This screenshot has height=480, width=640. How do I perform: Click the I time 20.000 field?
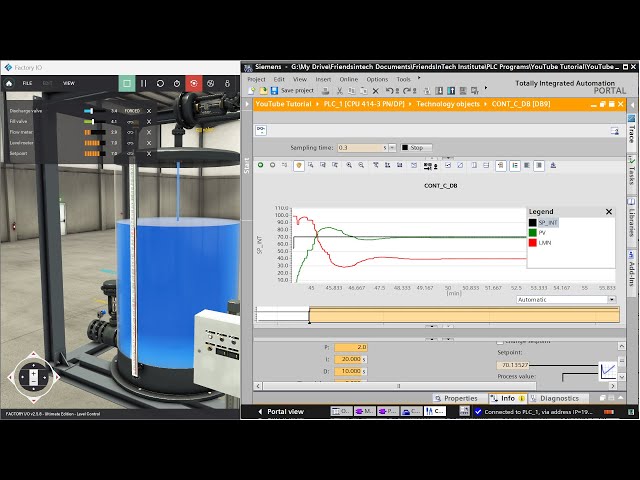click(351, 359)
